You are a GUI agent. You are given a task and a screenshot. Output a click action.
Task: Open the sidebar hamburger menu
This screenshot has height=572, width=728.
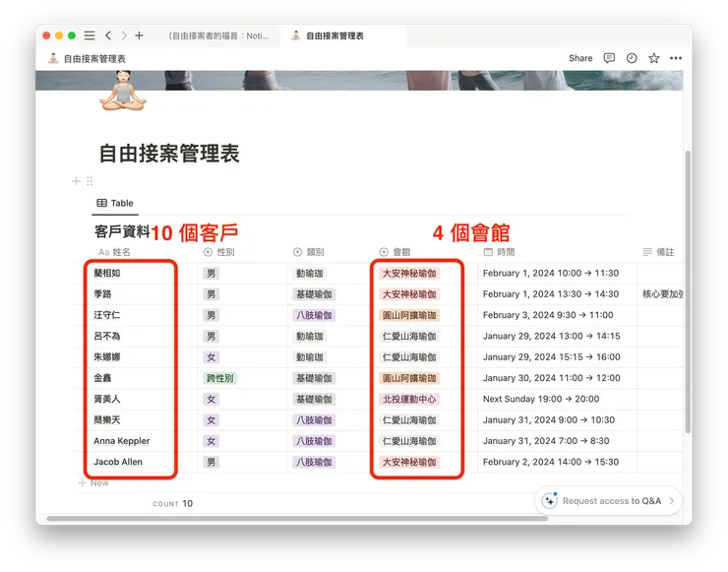pos(90,35)
